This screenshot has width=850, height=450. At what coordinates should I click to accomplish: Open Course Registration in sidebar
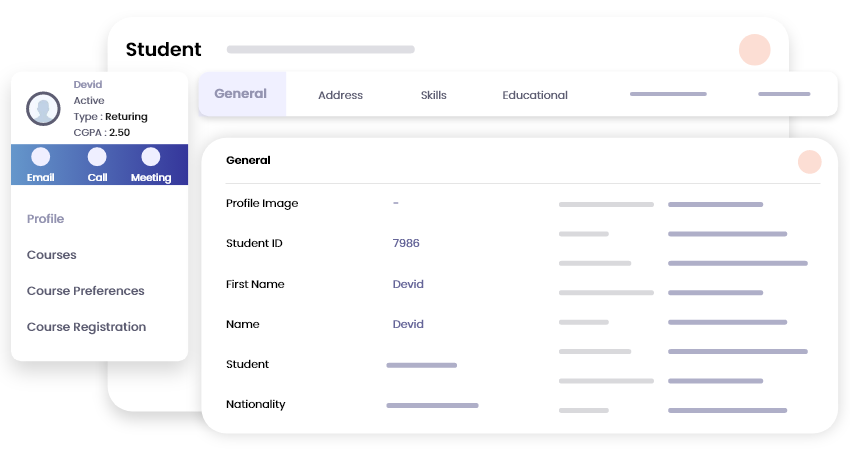point(87,327)
